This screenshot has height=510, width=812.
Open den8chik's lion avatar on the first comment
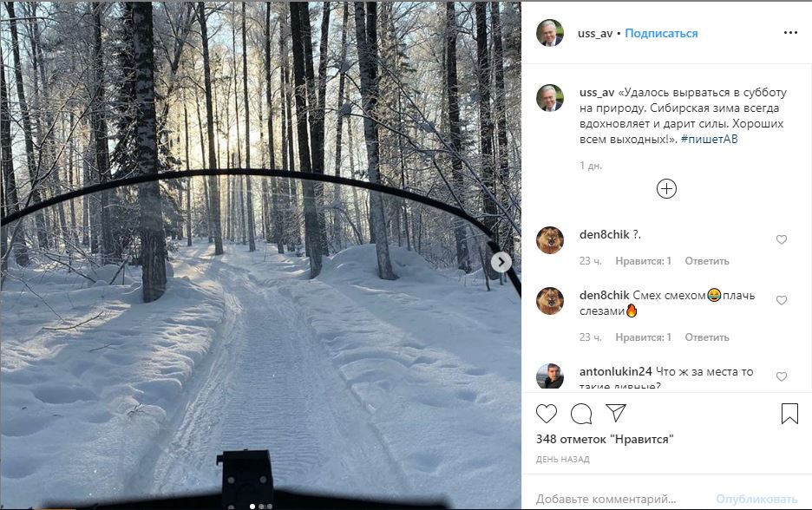coord(550,240)
